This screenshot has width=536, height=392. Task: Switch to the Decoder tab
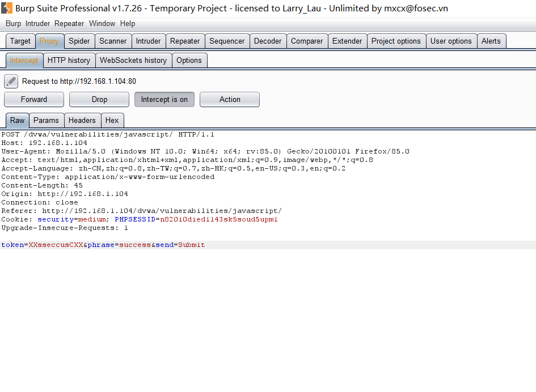click(268, 41)
